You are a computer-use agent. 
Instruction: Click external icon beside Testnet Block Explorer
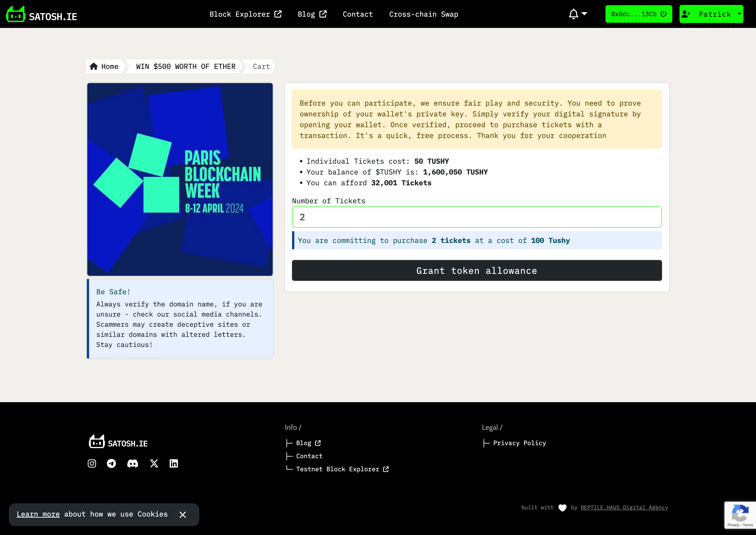coord(386,469)
